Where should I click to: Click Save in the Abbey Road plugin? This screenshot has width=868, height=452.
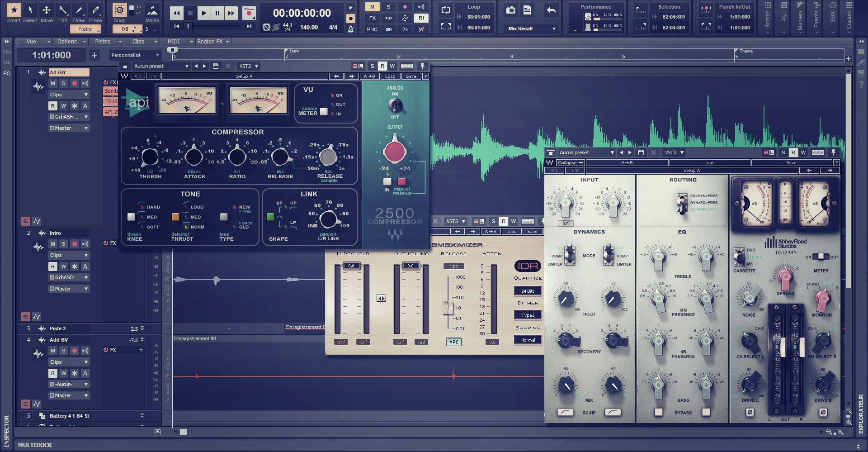click(791, 163)
